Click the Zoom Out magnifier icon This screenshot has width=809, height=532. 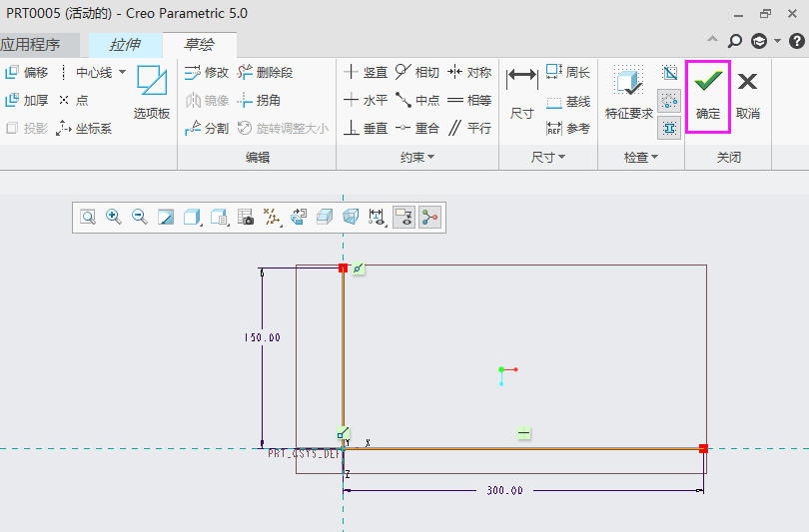[x=140, y=217]
